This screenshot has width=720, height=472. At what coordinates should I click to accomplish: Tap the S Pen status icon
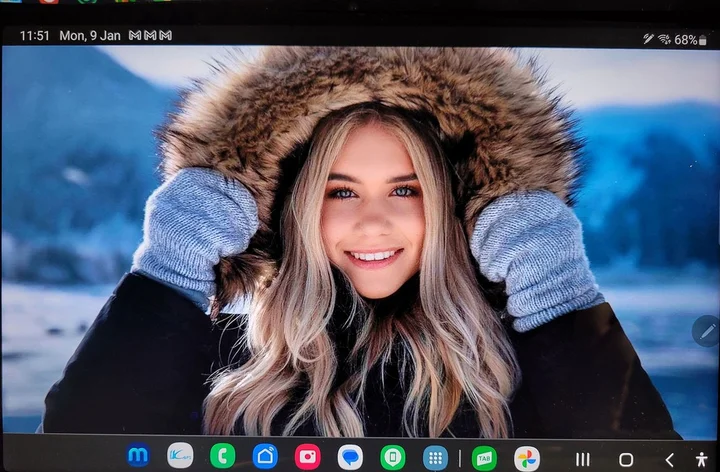click(x=648, y=39)
